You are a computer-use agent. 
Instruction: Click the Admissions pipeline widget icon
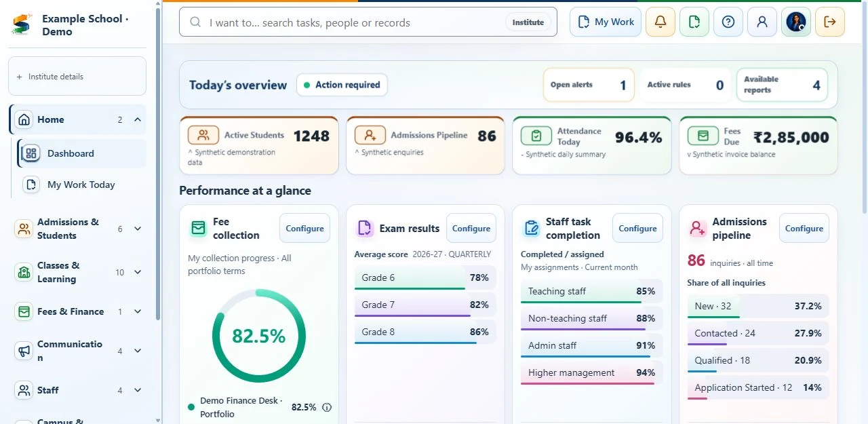click(698, 228)
